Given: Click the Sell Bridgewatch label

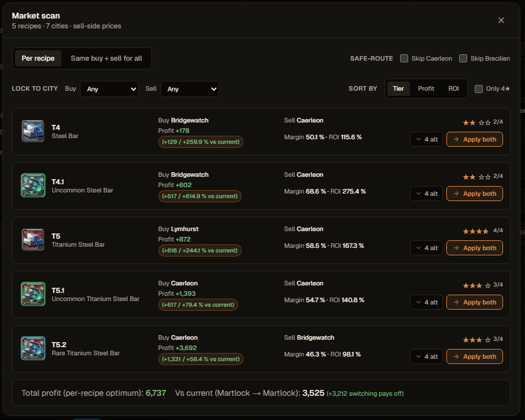Looking at the screenshot, I should [x=309, y=337].
